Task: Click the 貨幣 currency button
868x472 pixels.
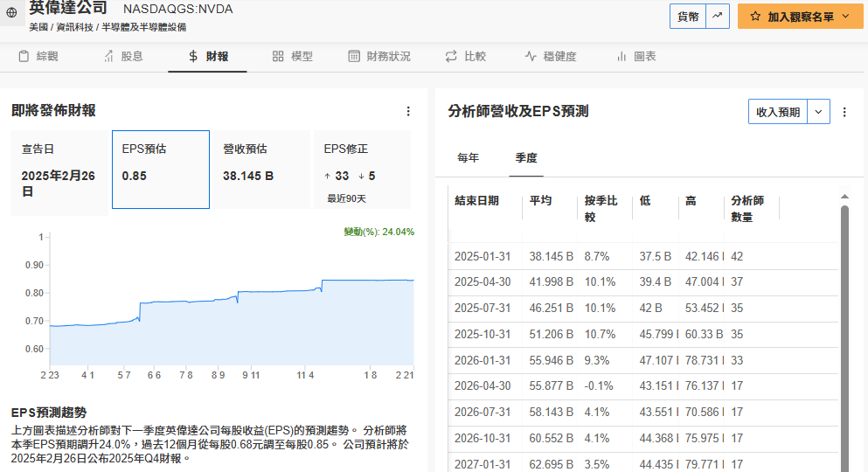Action: (x=688, y=16)
